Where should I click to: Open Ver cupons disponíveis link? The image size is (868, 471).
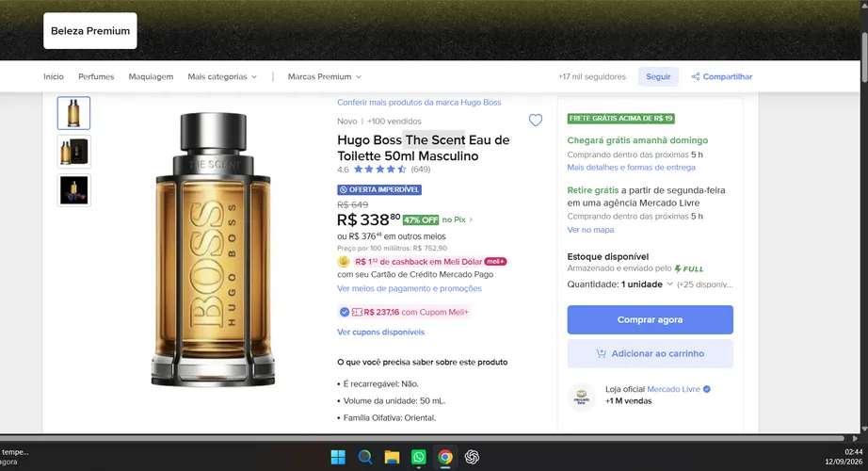tap(381, 332)
